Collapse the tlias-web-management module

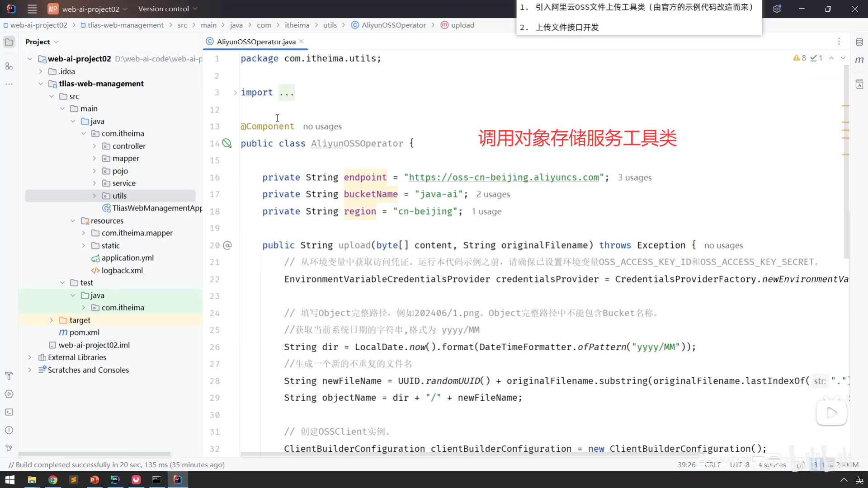[x=41, y=84]
